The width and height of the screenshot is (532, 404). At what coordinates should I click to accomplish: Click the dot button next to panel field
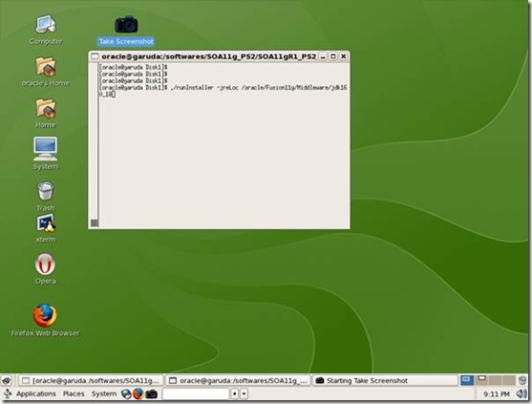[234, 393]
